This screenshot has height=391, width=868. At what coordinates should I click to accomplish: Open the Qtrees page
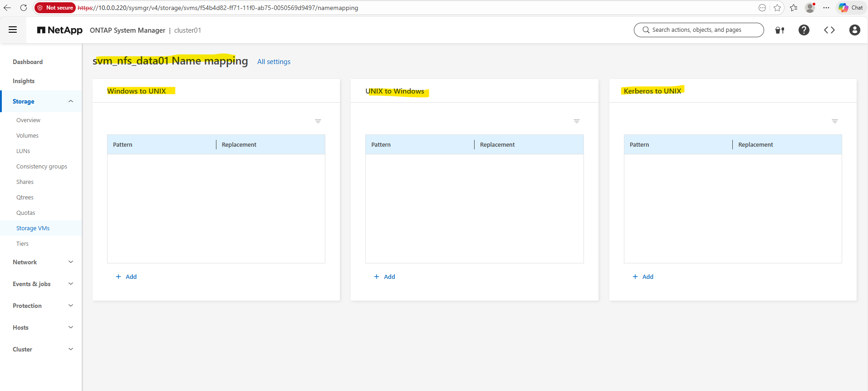pos(25,197)
